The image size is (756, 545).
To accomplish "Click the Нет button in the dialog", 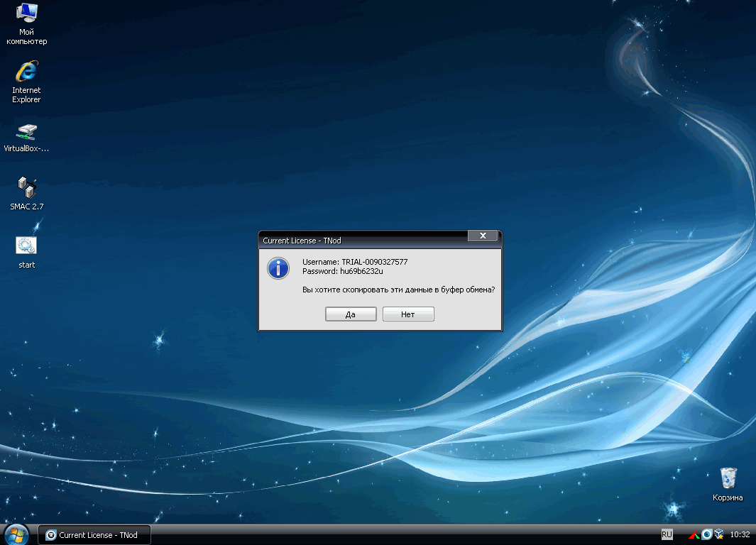I will point(408,314).
